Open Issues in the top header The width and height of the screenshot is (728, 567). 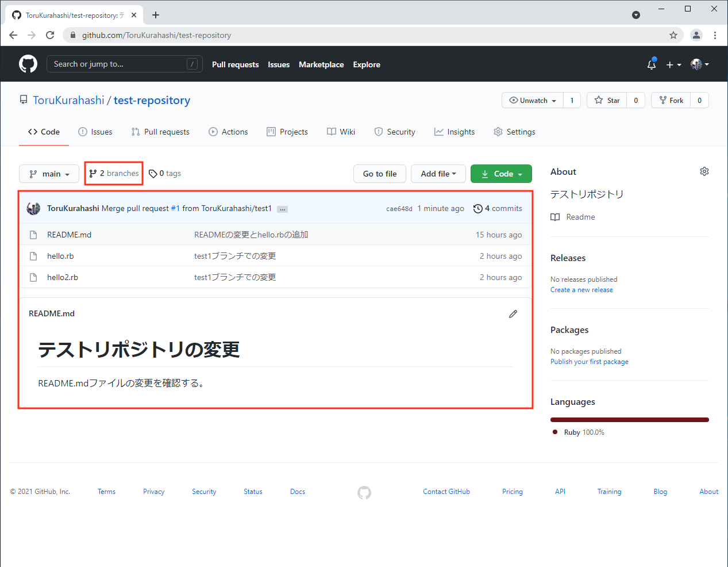coord(279,64)
